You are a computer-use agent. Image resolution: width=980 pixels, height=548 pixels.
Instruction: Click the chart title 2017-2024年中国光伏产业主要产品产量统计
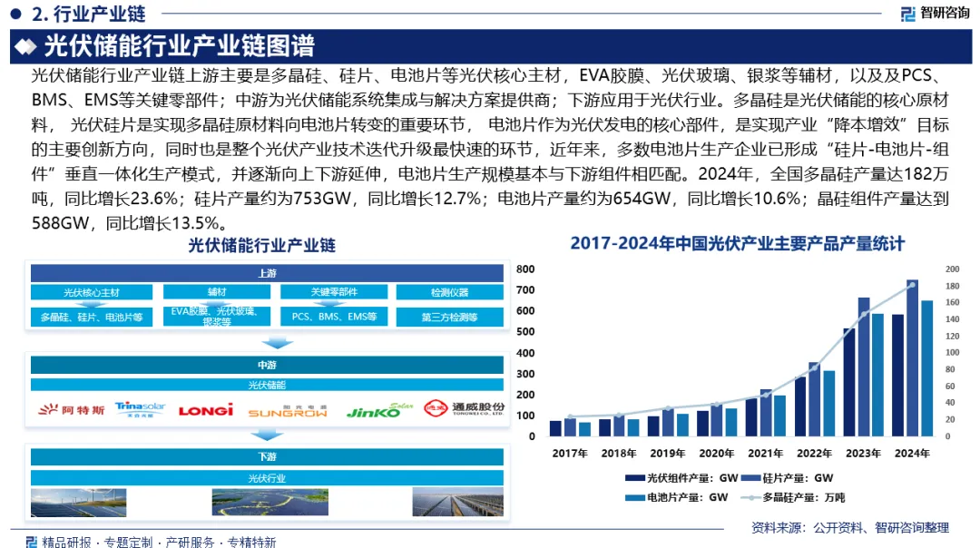click(738, 244)
